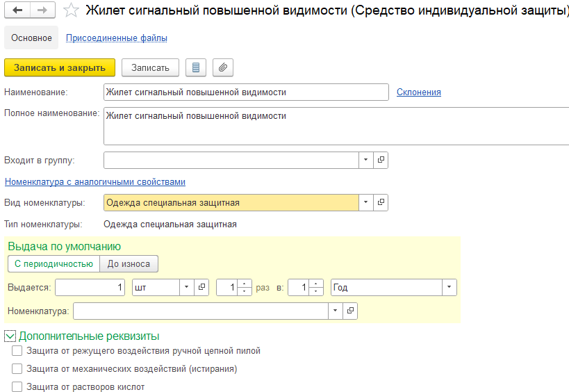569x392 pixels.
Task: Click the forward navigation arrow
Action: coord(41,10)
